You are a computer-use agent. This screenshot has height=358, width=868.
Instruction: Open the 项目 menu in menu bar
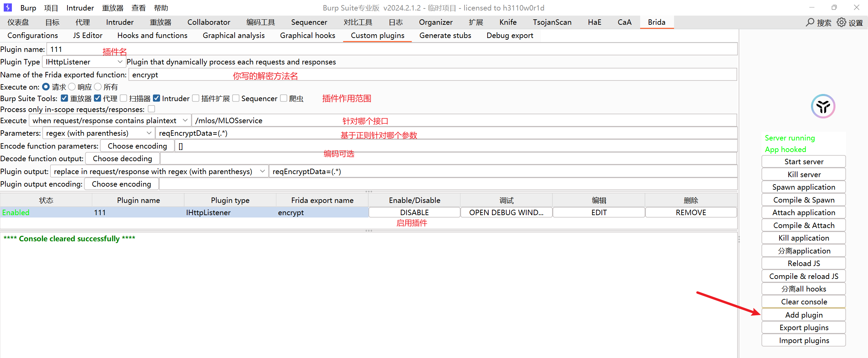pyautogui.click(x=51, y=8)
